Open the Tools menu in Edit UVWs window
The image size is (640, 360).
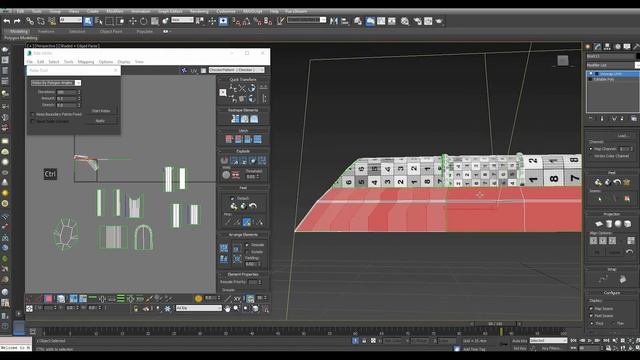coord(69,62)
